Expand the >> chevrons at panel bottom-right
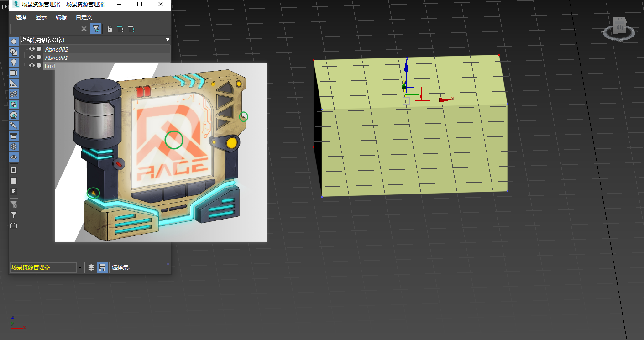 [168, 264]
